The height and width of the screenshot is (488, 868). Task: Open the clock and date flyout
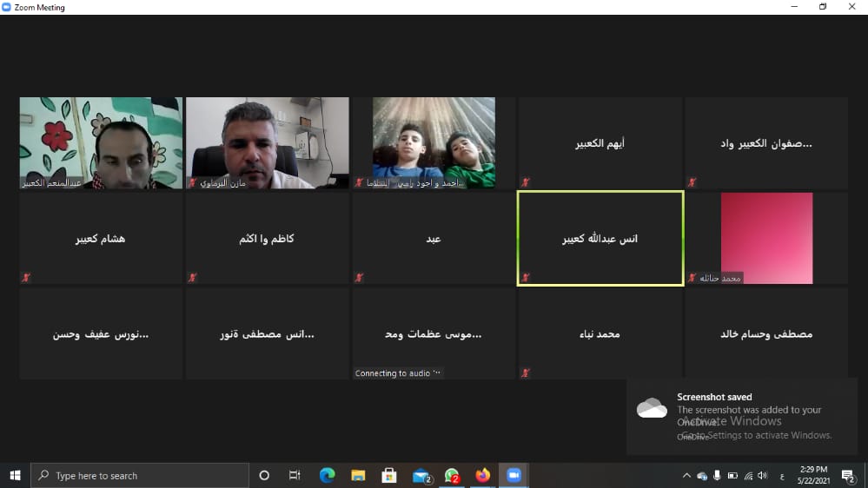(x=816, y=475)
